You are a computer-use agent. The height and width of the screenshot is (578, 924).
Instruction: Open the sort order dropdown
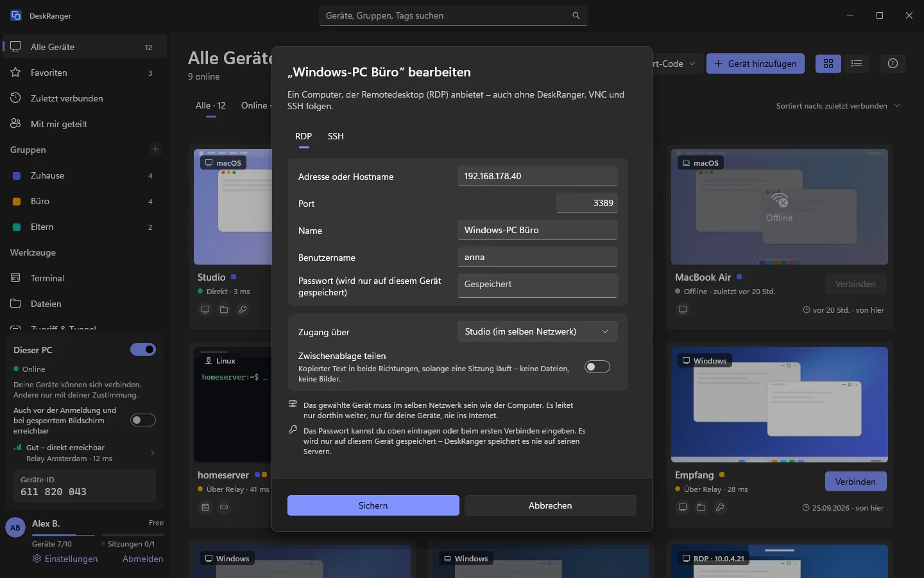click(838, 106)
